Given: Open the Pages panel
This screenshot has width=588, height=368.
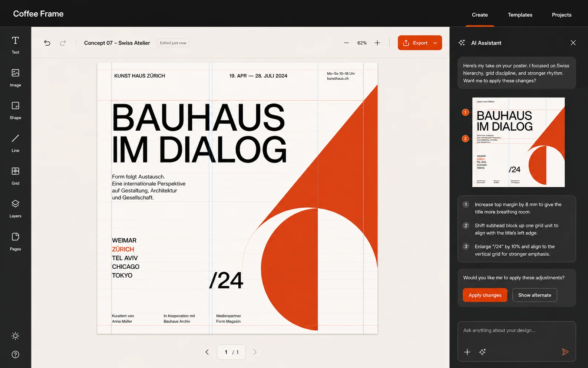Looking at the screenshot, I should [15, 241].
